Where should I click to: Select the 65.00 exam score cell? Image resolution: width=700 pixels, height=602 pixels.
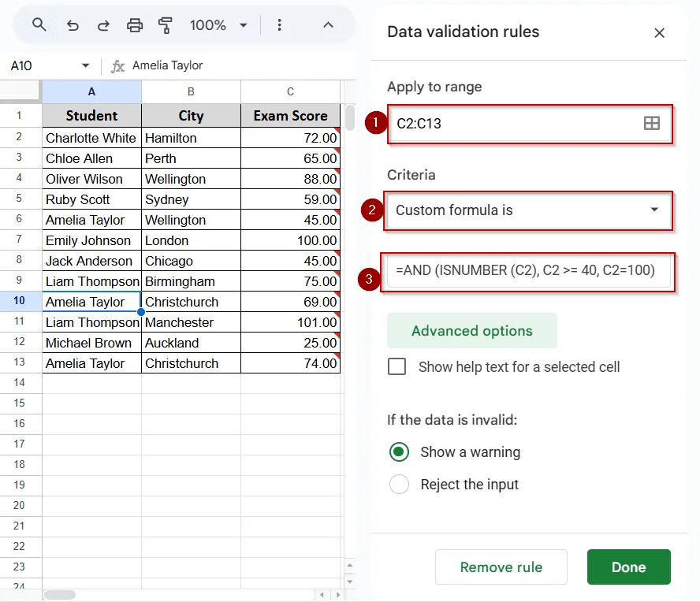tap(291, 158)
